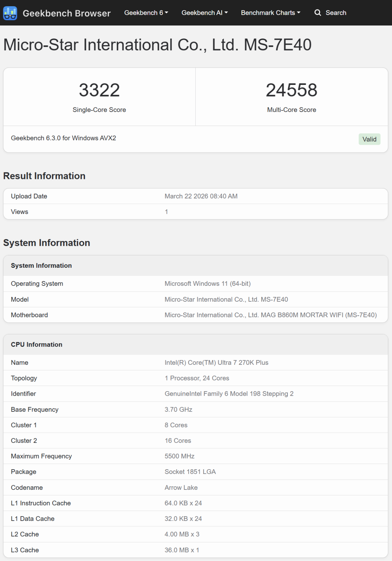Click the 3322 single-core score
This screenshot has width=392, height=561.
99,90
